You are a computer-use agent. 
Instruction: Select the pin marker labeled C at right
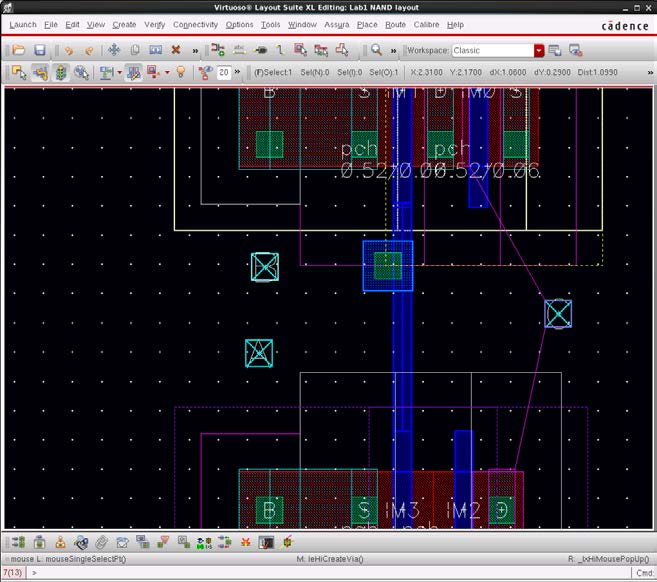tap(558, 313)
